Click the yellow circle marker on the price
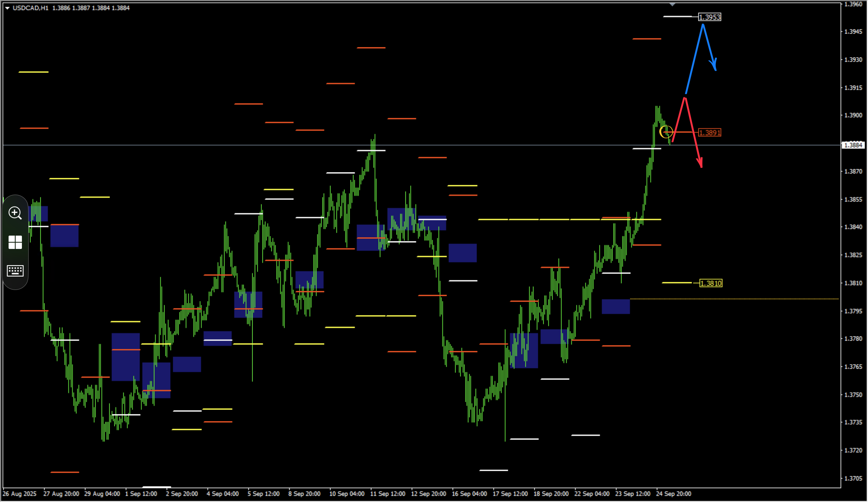Viewport: 868px width, 502px height. click(x=667, y=132)
